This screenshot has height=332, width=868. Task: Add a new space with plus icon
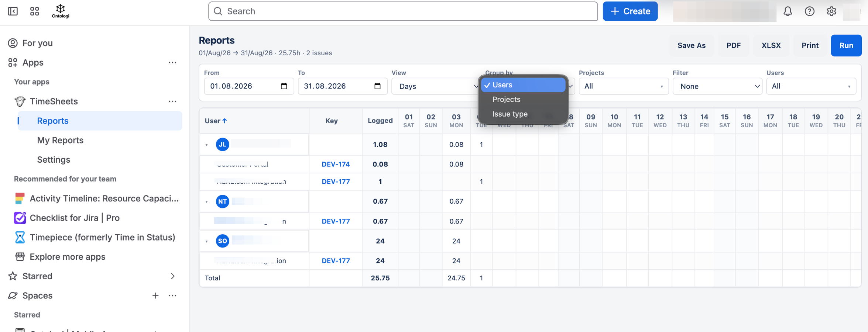tap(155, 295)
